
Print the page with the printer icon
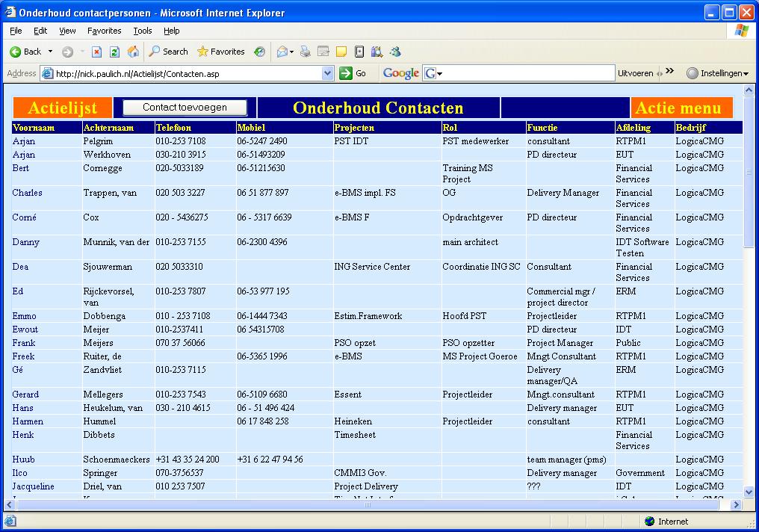(x=305, y=52)
